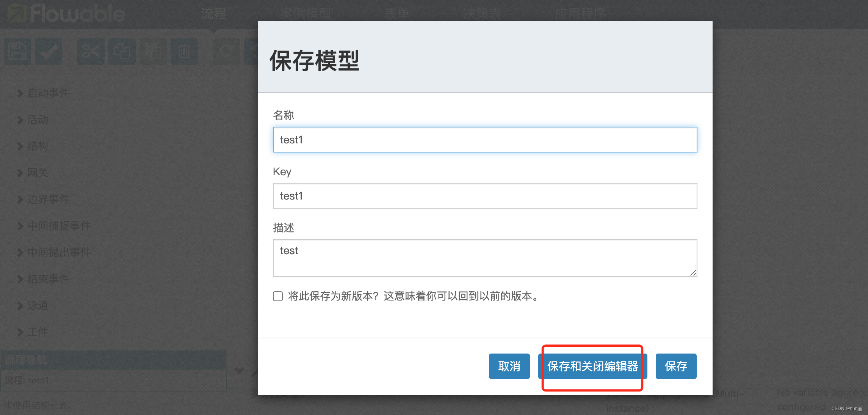Focus the 描述 text area
This screenshot has width=868, height=415.
click(x=485, y=258)
